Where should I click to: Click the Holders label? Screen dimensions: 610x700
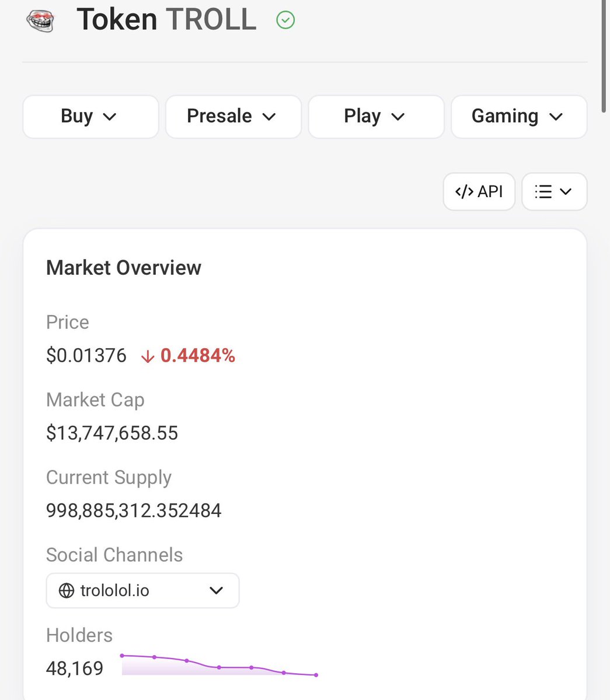[79, 635]
